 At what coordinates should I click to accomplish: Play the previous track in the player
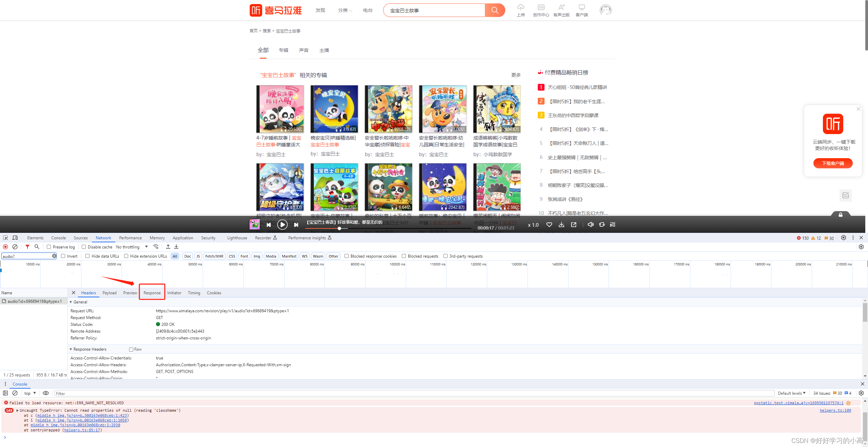pos(269,225)
